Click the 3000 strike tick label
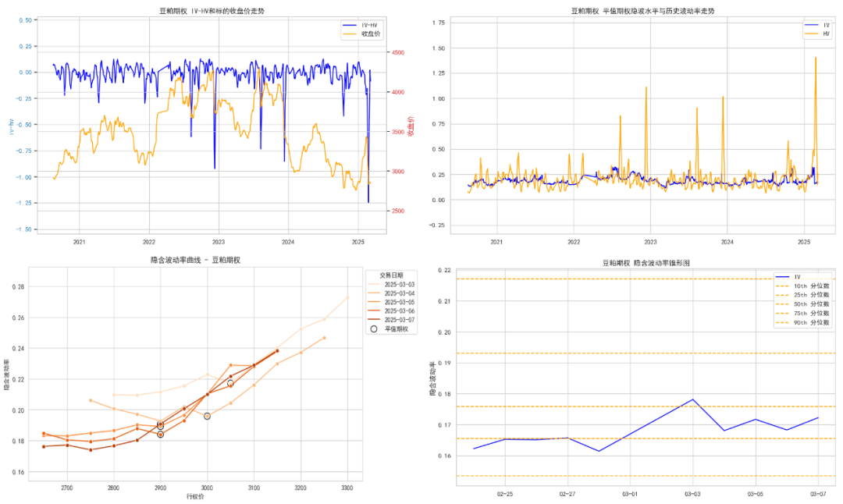This screenshot has width=843, height=504. [207, 488]
